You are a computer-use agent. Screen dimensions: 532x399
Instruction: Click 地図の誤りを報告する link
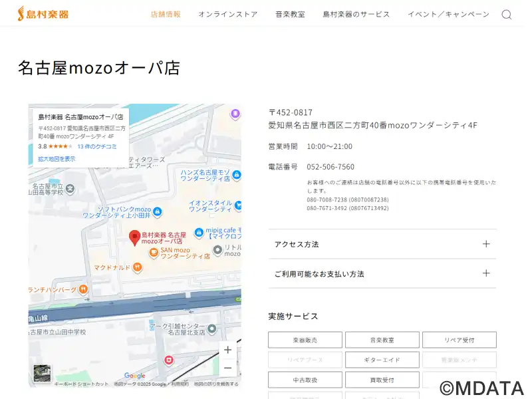point(216,384)
